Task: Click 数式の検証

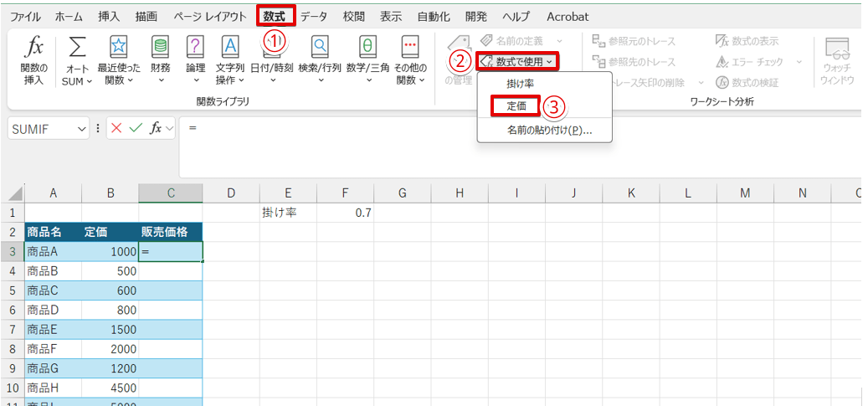Action: pyautogui.click(x=747, y=83)
